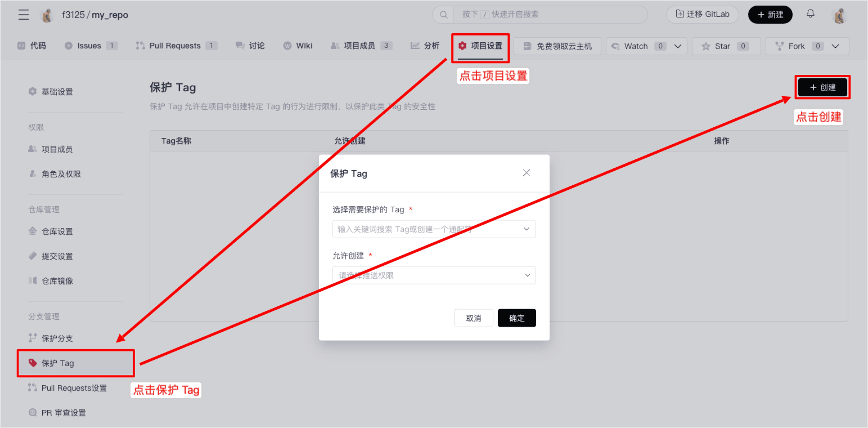868x428 pixels.
Task: Click the Star count badge
Action: coord(743,46)
